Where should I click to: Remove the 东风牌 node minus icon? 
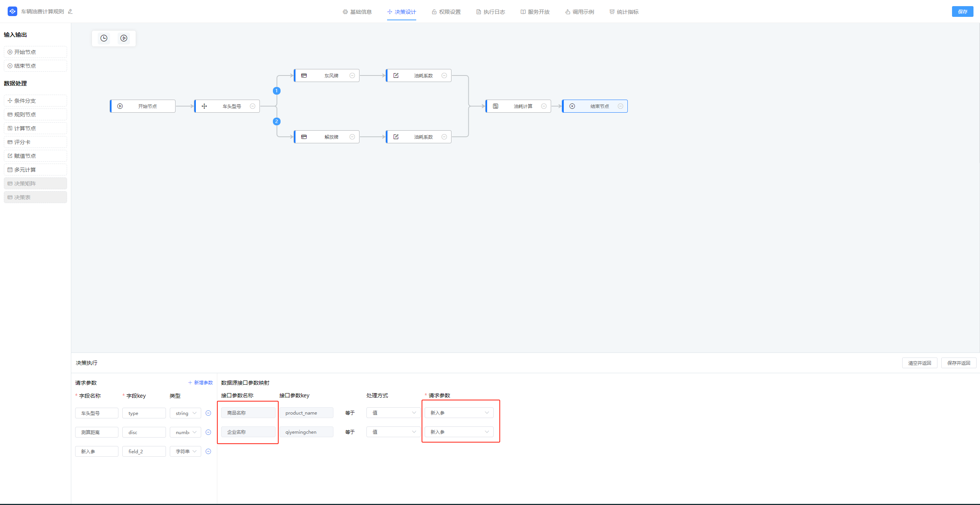click(352, 75)
